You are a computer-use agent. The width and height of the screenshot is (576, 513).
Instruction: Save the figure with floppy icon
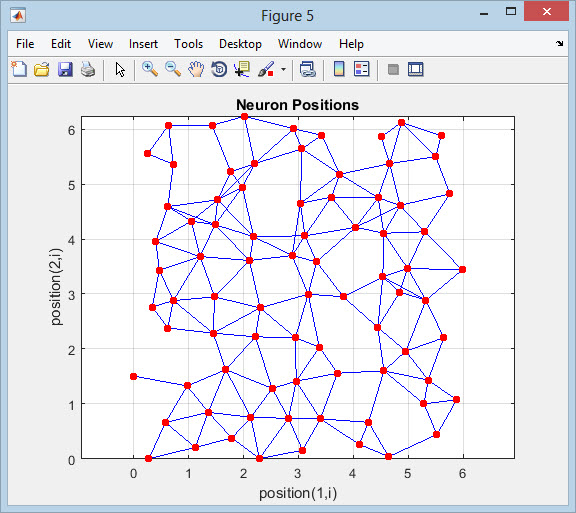pyautogui.click(x=65, y=69)
